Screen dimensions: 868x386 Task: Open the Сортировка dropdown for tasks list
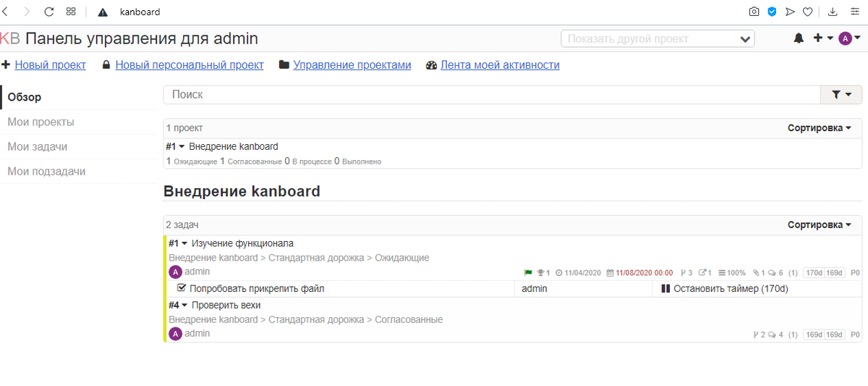(x=820, y=225)
